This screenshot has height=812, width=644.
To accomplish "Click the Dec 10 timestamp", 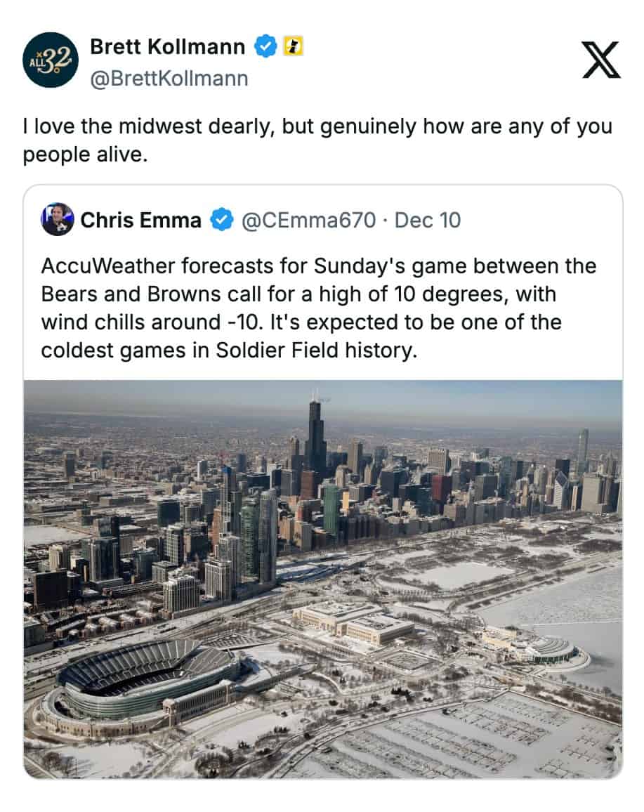I will (428, 221).
